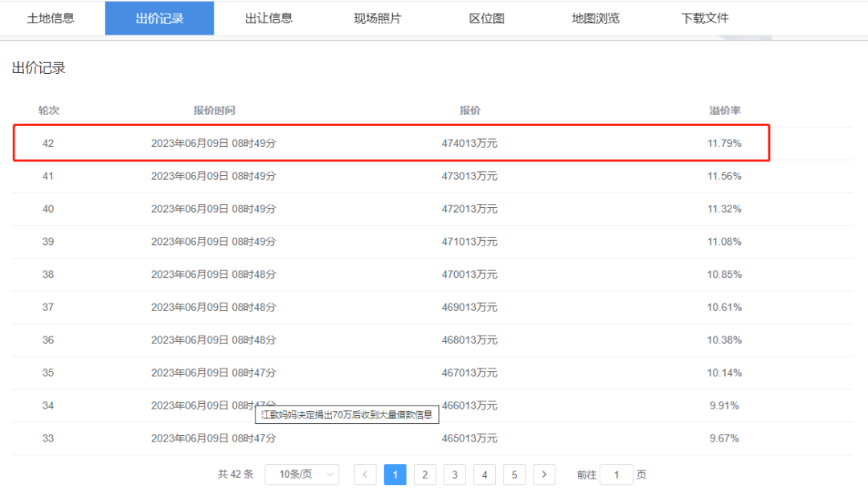Select round number 35 cell
The image size is (868, 497).
coord(48,373)
